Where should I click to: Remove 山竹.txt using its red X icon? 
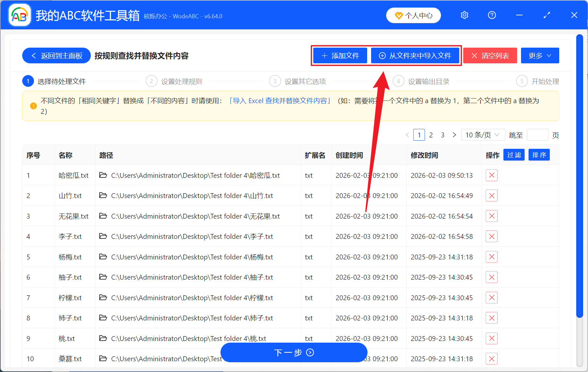[492, 195]
